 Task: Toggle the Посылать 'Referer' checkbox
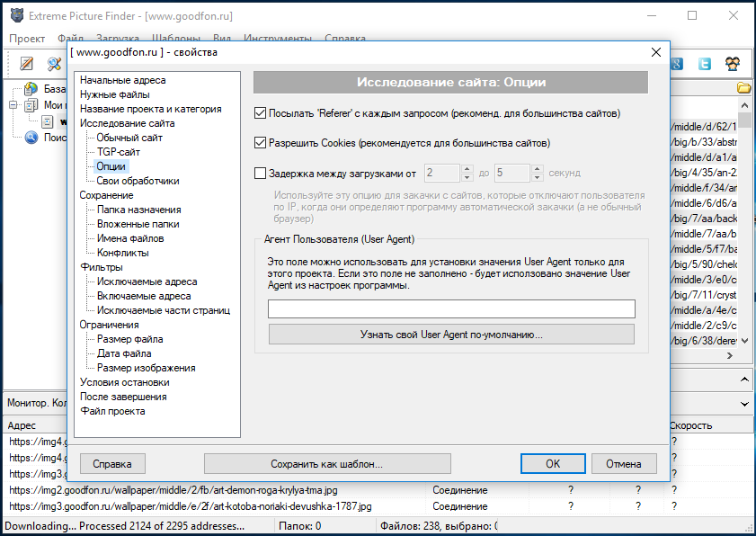261,113
